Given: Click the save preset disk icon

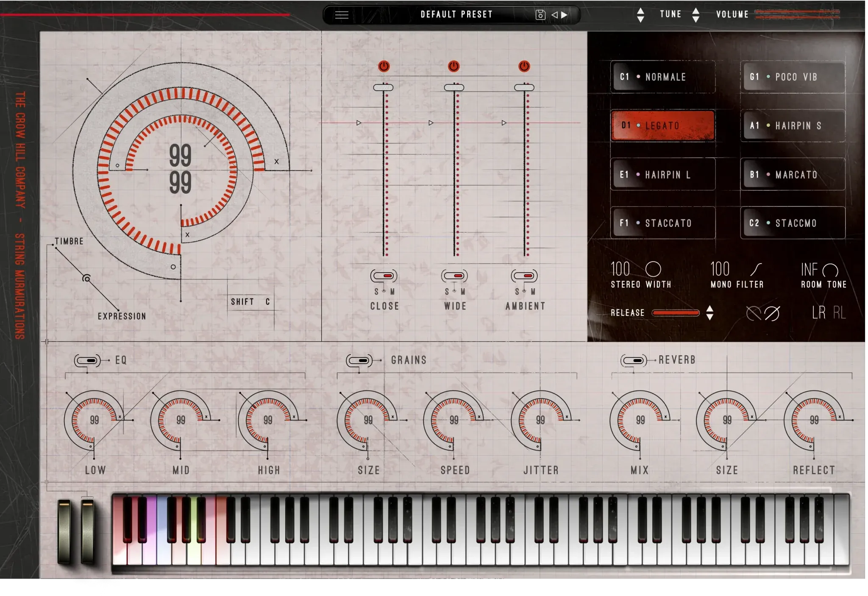Looking at the screenshot, I should click(540, 15).
